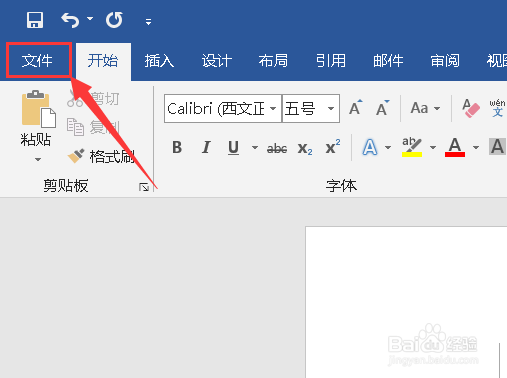Toggle bold formatting
Screen dimensions: 507x378
[x=177, y=147]
